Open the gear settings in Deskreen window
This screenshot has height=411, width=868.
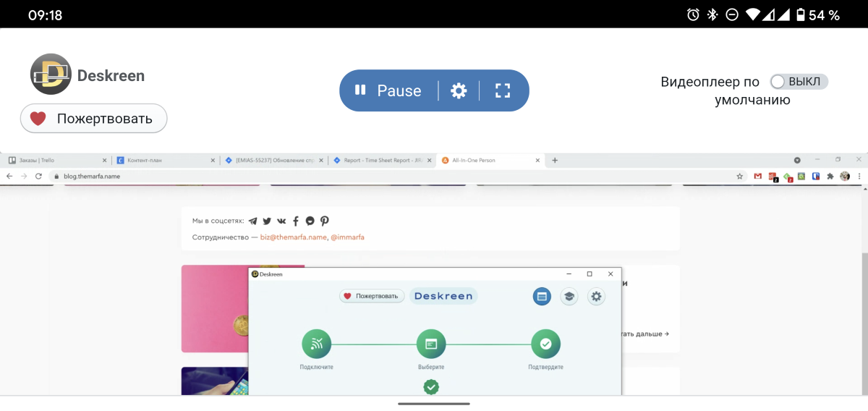coord(596,296)
